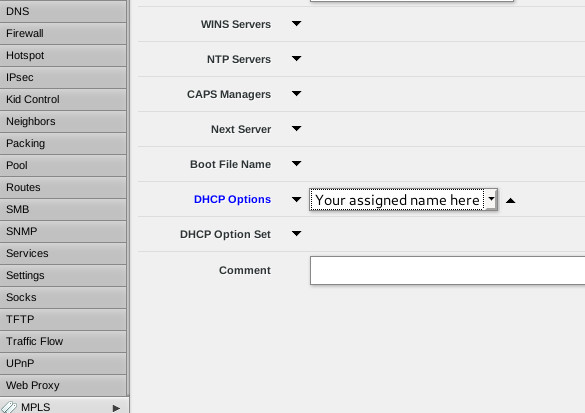Open Traffic Flow page
Viewport: 585px width, 413px height.
[63, 341]
